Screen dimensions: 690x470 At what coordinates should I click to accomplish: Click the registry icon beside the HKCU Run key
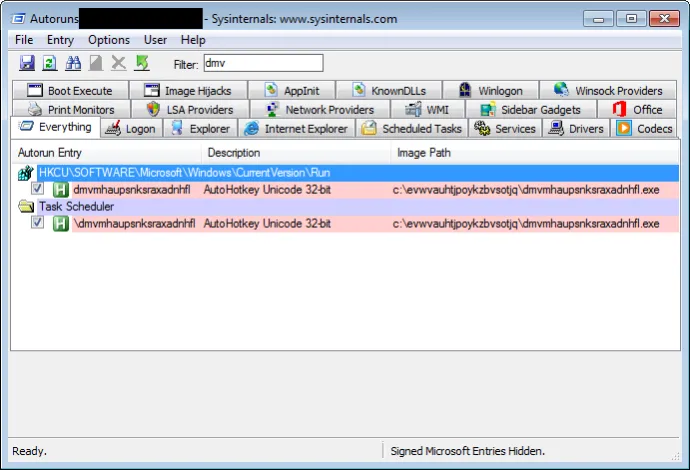(x=26, y=173)
